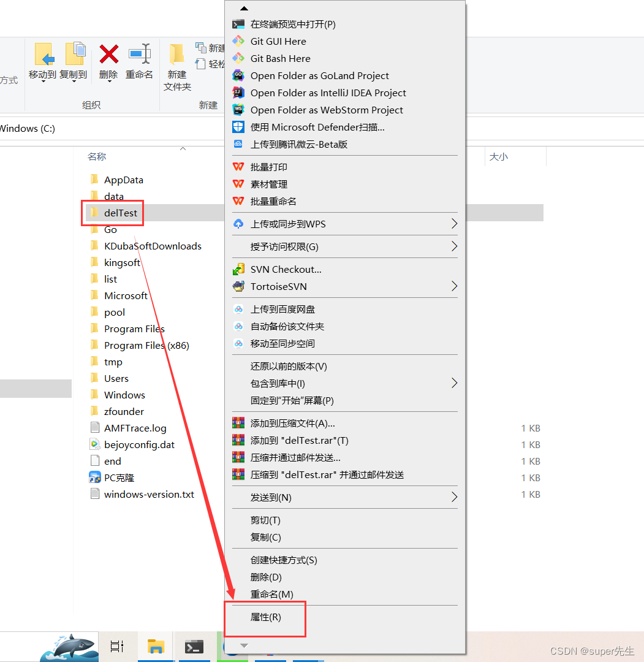This screenshot has height=662, width=644.
Task: Open the 复制到 dropdown in ribbon
Action: click(x=74, y=81)
